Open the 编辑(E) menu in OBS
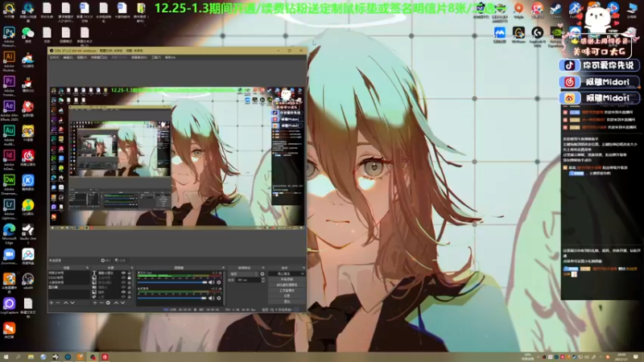The image size is (644, 362). 68,57
